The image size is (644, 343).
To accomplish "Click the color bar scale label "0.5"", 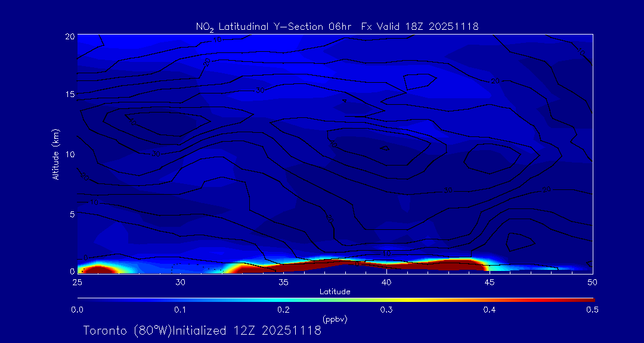I will coord(592,310).
